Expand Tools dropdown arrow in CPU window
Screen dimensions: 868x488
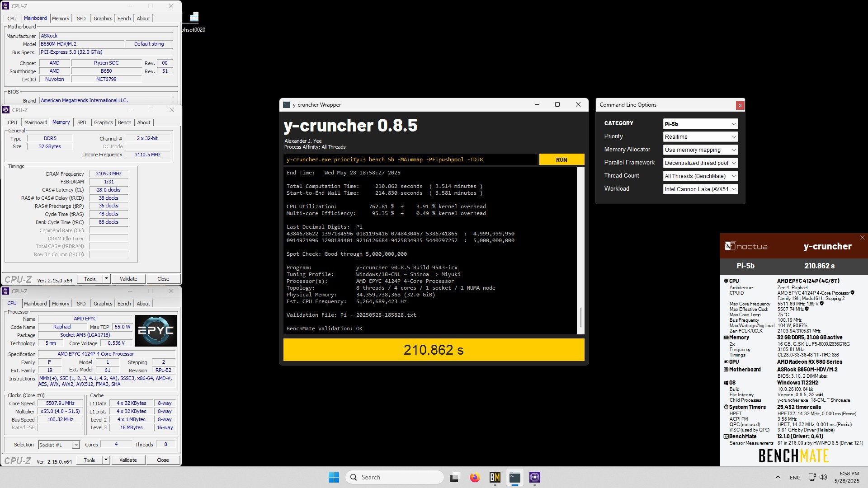point(106,460)
